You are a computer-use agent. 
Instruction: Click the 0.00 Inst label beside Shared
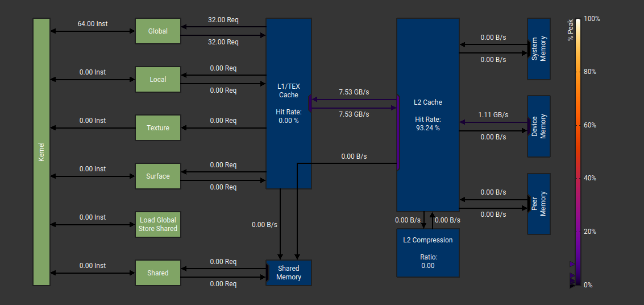coord(93,266)
